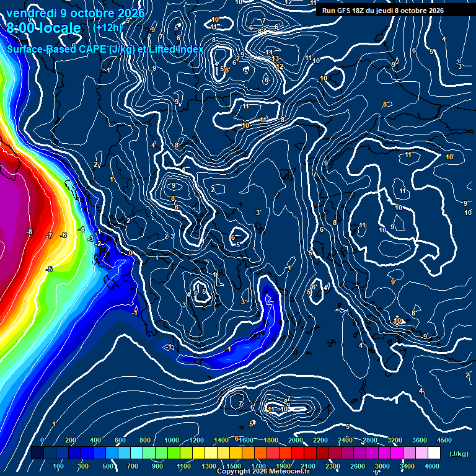Image resolution: width=476 pixels, height=476 pixels.
Task: Click the '-6' lifted index contour label
Action: click(63, 235)
